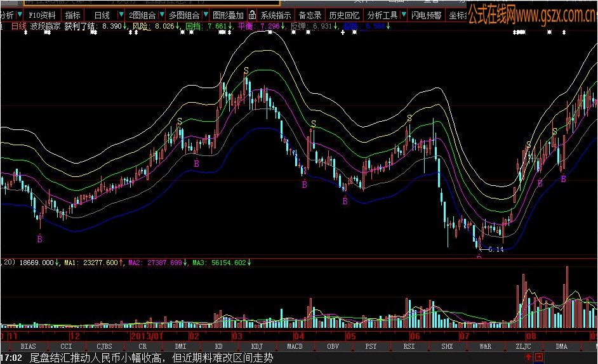The width and height of the screenshot is (598, 364).
Task: Click the 2013/01 date marker on the time axis
Action: [147, 336]
